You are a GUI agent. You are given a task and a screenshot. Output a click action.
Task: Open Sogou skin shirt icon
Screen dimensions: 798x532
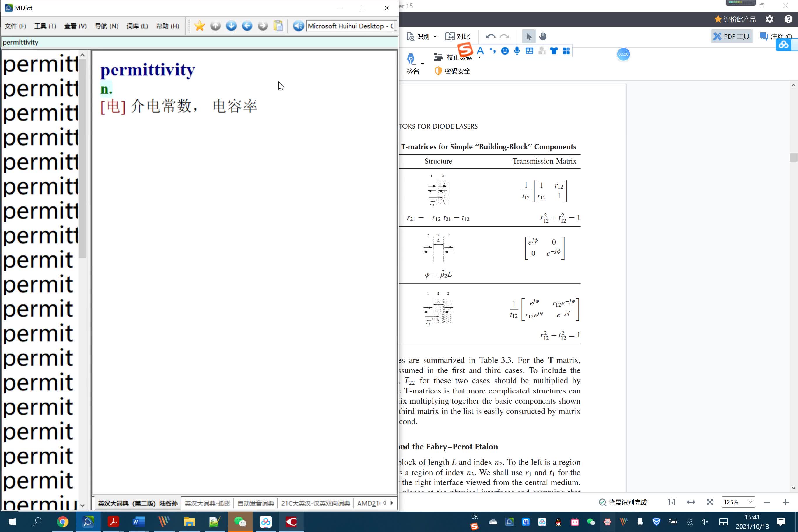[x=554, y=51]
